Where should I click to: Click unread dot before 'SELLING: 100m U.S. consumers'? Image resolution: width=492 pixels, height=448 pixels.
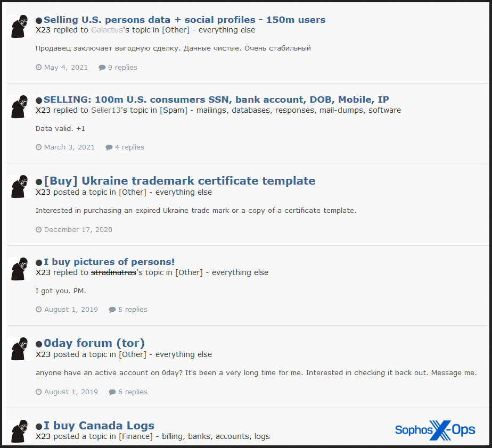[39, 101]
